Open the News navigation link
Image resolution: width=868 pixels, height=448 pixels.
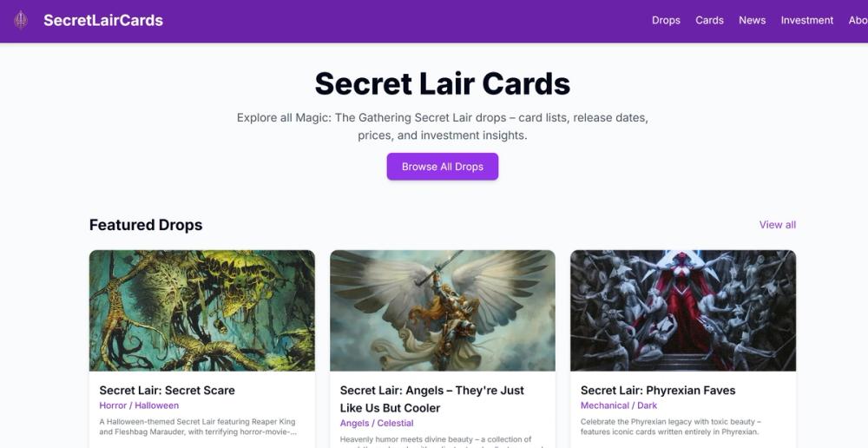753,21
